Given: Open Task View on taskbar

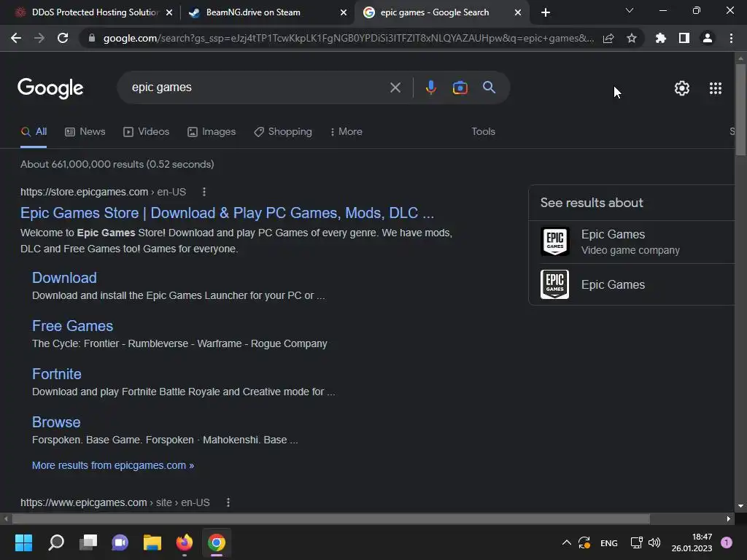Looking at the screenshot, I should coord(88,542).
